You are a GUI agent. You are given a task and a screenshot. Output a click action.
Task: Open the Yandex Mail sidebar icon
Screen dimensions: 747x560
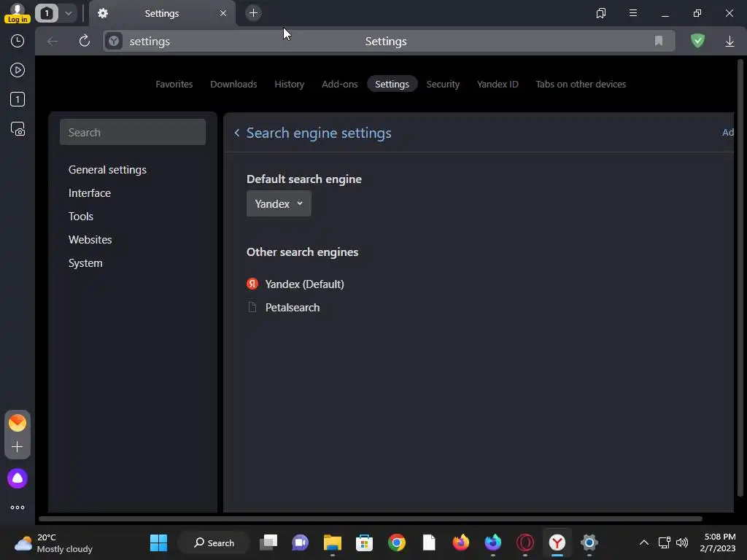(18, 423)
